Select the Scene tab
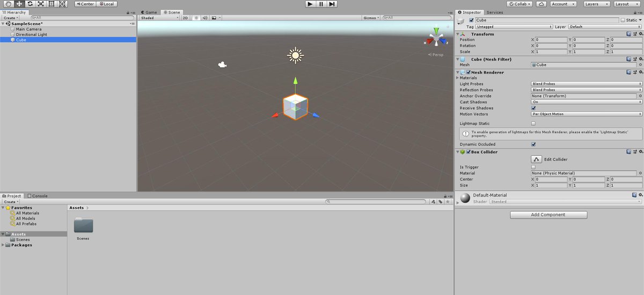Viewport: 644px width, 295px height. [x=172, y=12]
